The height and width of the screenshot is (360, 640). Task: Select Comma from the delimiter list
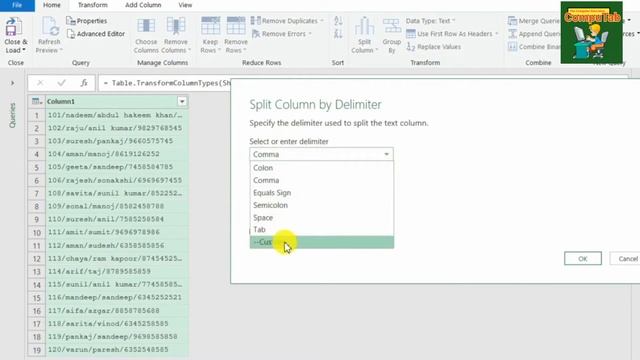[x=322, y=180]
